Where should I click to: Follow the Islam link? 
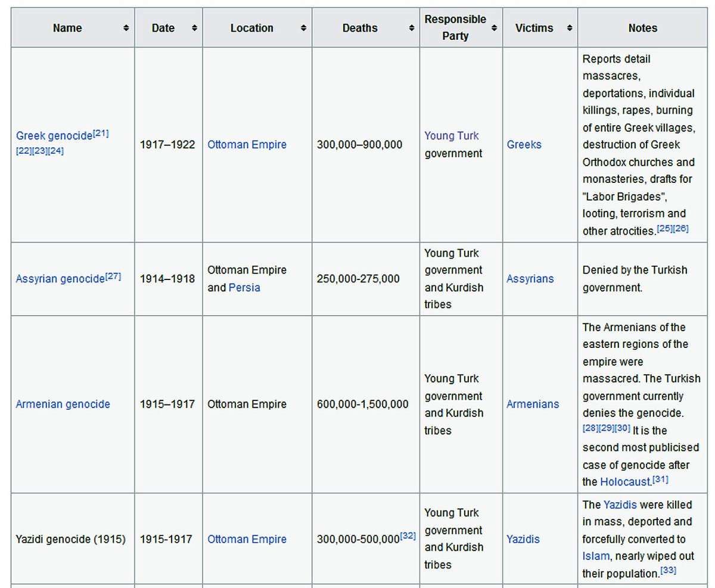(596, 556)
